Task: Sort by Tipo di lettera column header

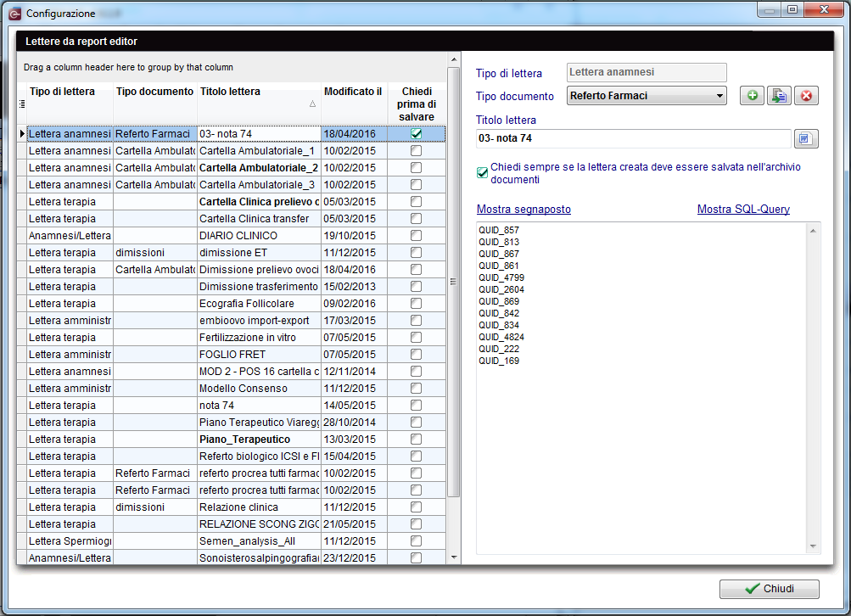Action: pos(70,104)
